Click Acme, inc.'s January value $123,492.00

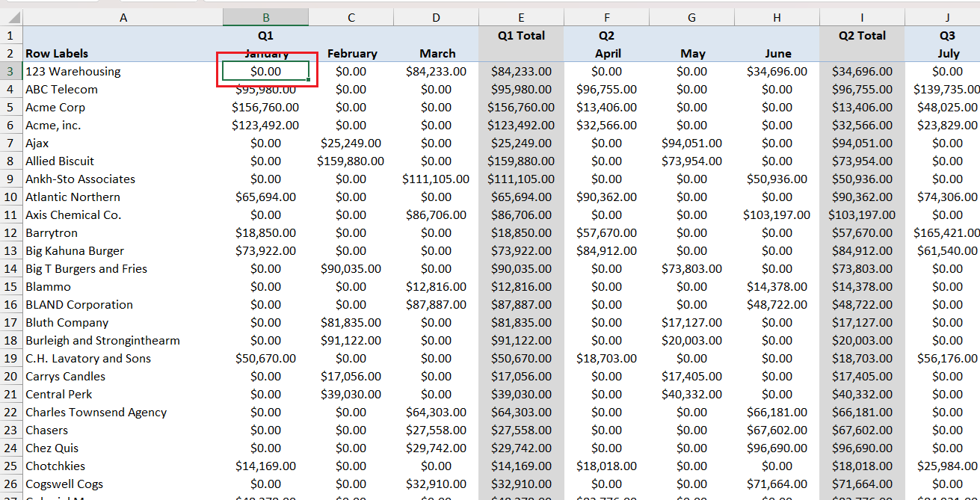point(265,126)
